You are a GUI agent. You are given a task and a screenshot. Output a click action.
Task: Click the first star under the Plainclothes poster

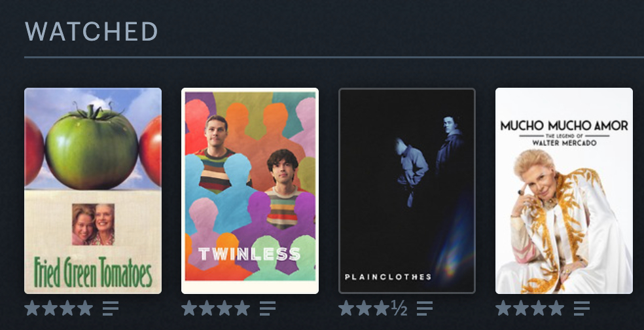tap(346, 308)
